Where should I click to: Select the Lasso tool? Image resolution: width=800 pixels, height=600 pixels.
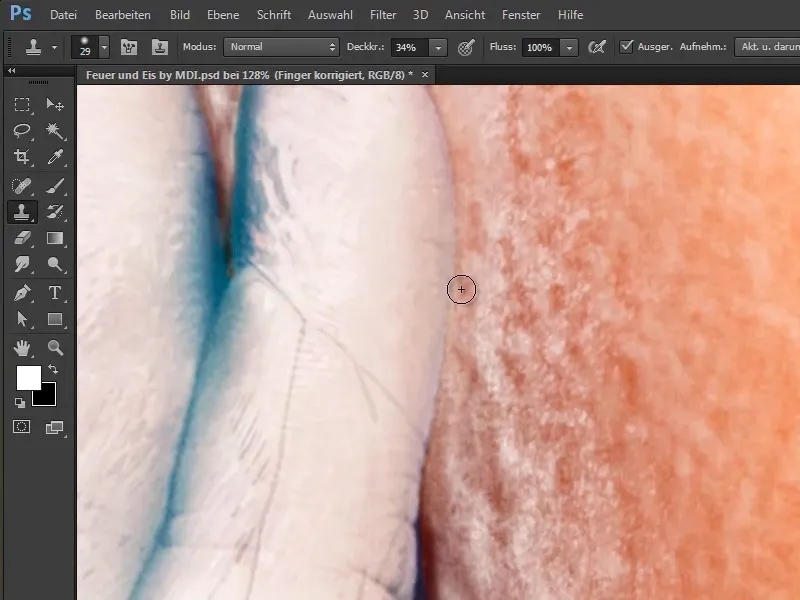pos(22,131)
